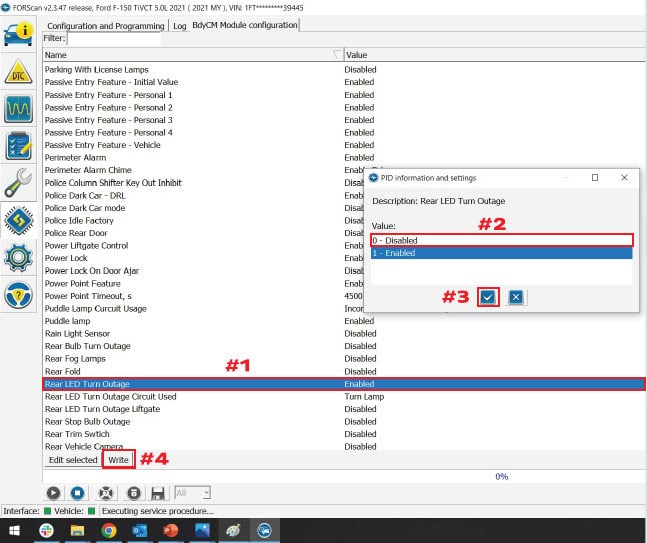647x543 pixels.
Task: Select Rear LED Turn Outage Circuit Used
Action: 344,397
